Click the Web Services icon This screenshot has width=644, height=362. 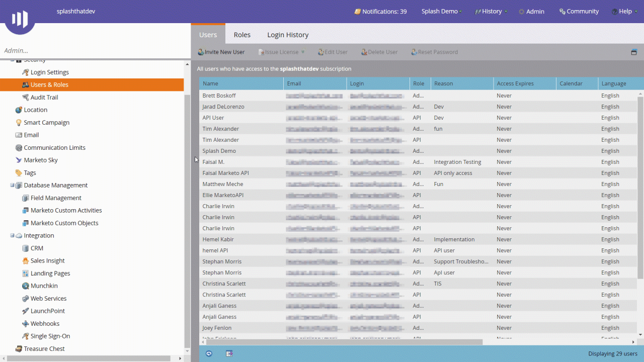pyautogui.click(x=25, y=299)
